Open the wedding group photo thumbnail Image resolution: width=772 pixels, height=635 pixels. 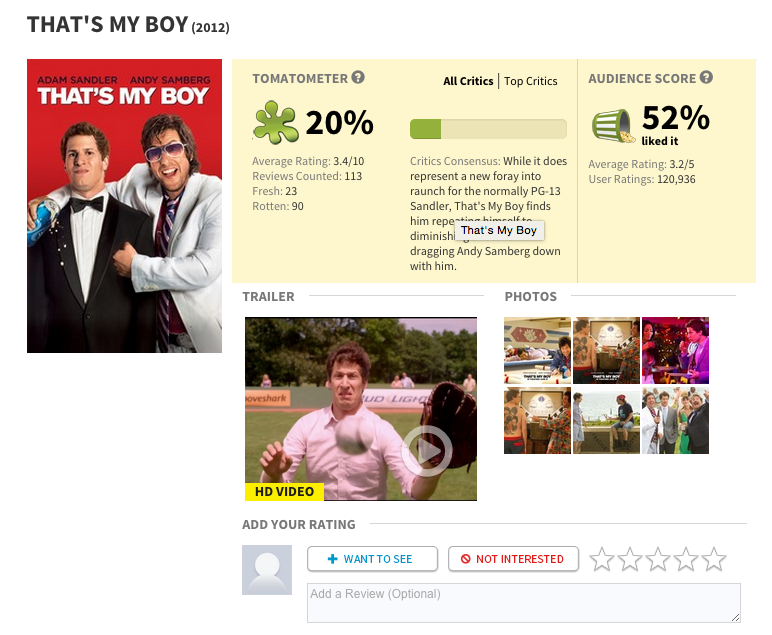click(676, 420)
